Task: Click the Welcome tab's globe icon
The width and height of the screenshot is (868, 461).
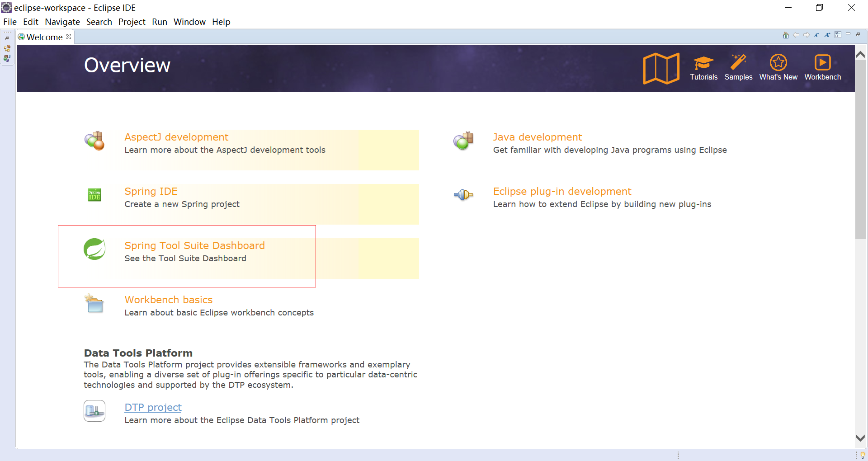Action: (x=21, y=37)
